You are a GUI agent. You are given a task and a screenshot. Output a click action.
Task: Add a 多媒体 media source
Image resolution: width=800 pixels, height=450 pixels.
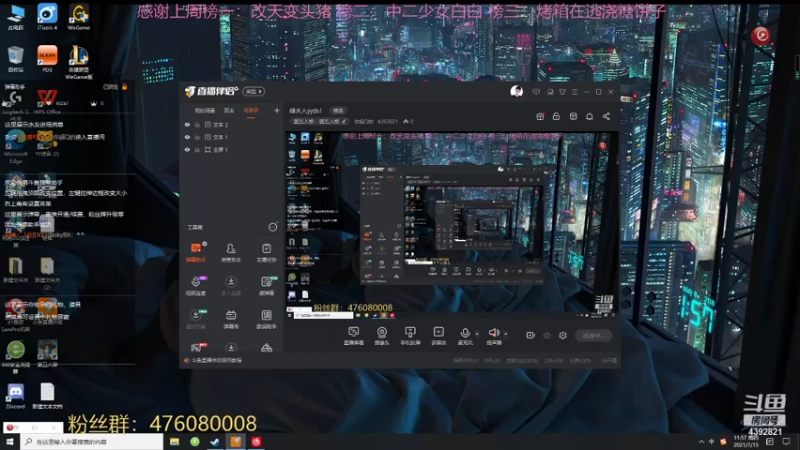pyautogui.click(x=438, y=336)
